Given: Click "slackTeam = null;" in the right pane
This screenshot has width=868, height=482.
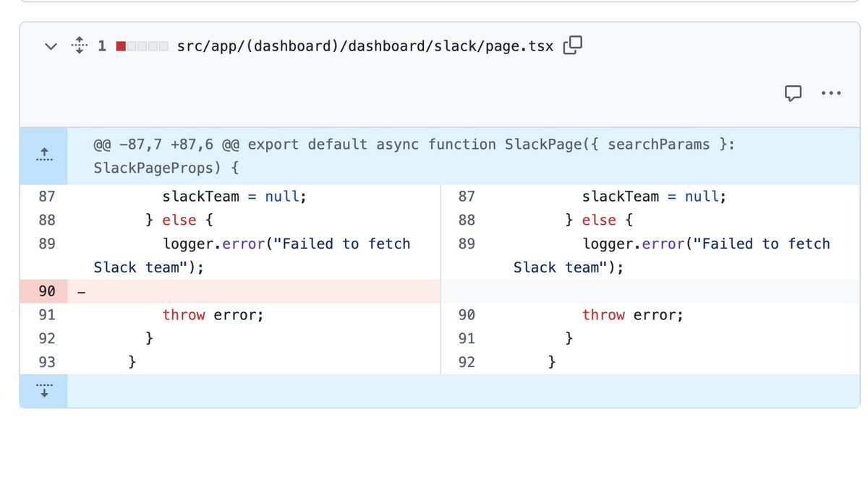Looking at the screenshot, I should point(654,197).
